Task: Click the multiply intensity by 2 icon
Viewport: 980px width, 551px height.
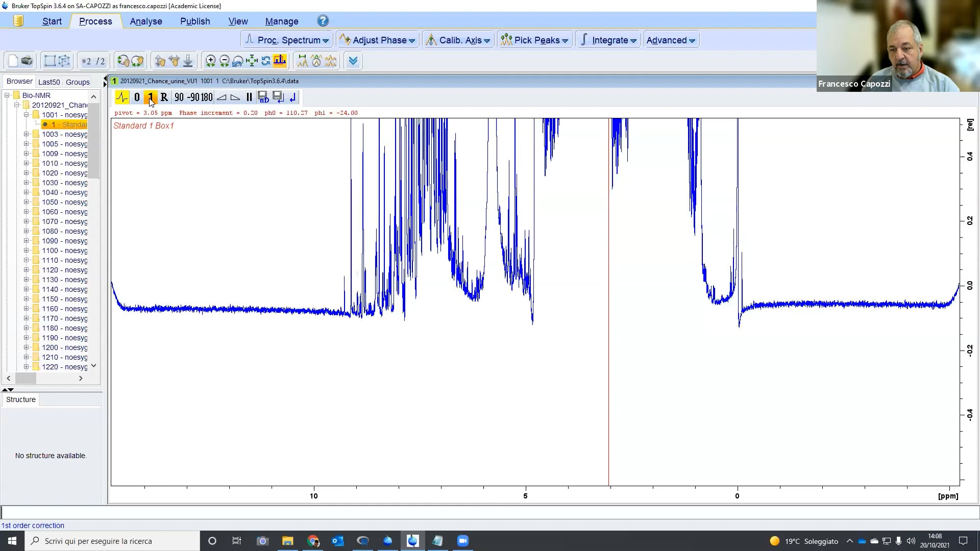Action: tap(86, 61)
